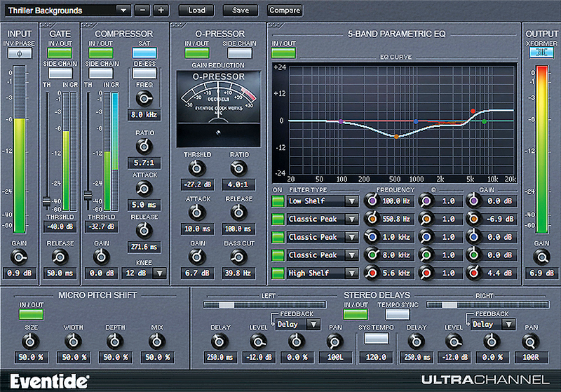
Task: Click the Low Shelf frequency knob
Action: click(x=372, y=201)
